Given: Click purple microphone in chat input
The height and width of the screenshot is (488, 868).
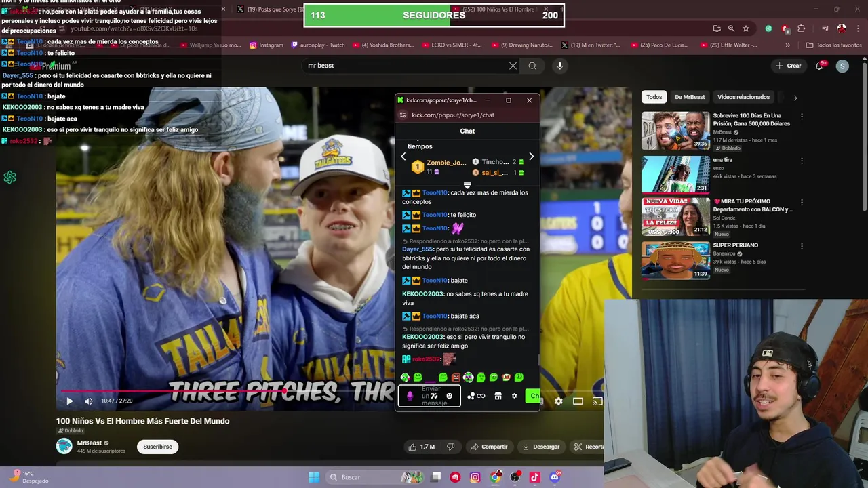Looking at the screenshot, I should (x=410, y=396).
